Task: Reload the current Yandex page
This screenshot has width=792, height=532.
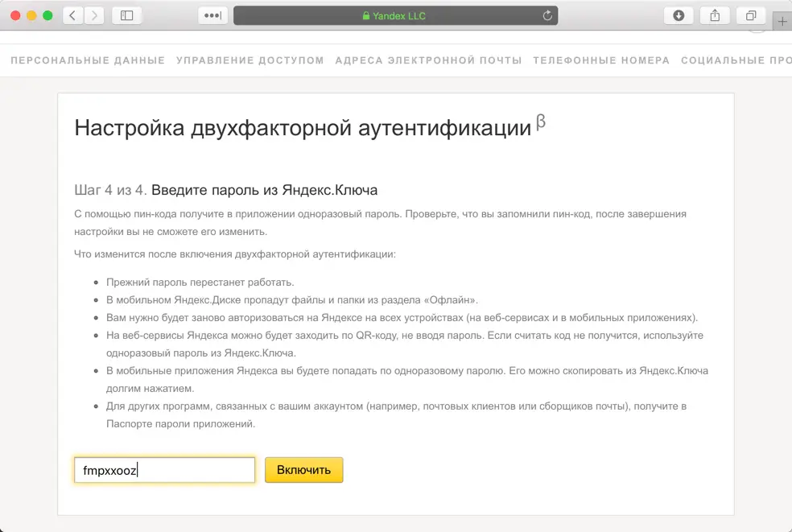Action: pyautogui.click(x=547, y=15)
